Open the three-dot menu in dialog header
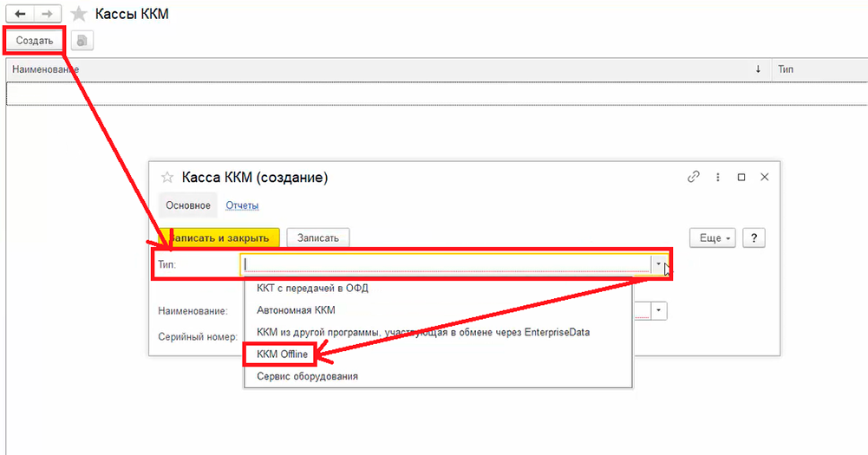 coord(718,177)
